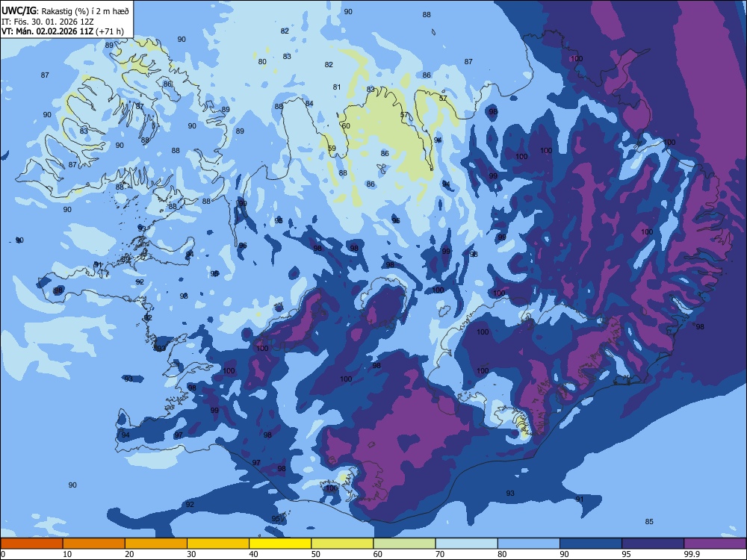The height and width of the screenshot is (560, 747).
Task: Click the legend tick label '30'
Action: (x=191, y=554)
